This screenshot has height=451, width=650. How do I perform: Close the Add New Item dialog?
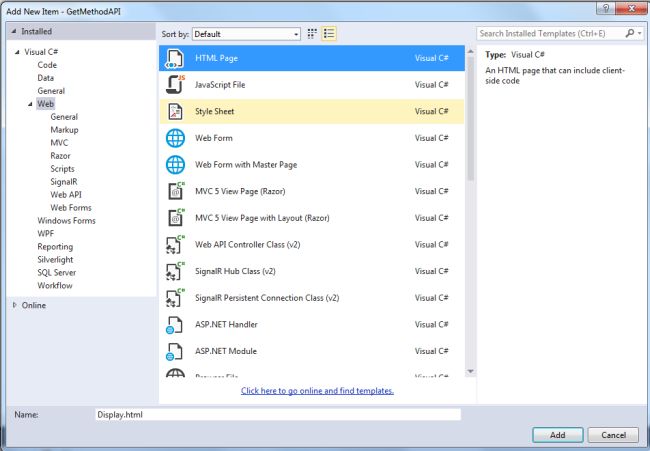(632, 8)
